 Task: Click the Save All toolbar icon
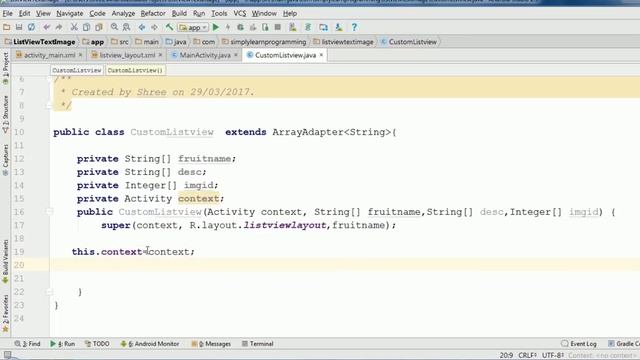(x=19, y=27)
